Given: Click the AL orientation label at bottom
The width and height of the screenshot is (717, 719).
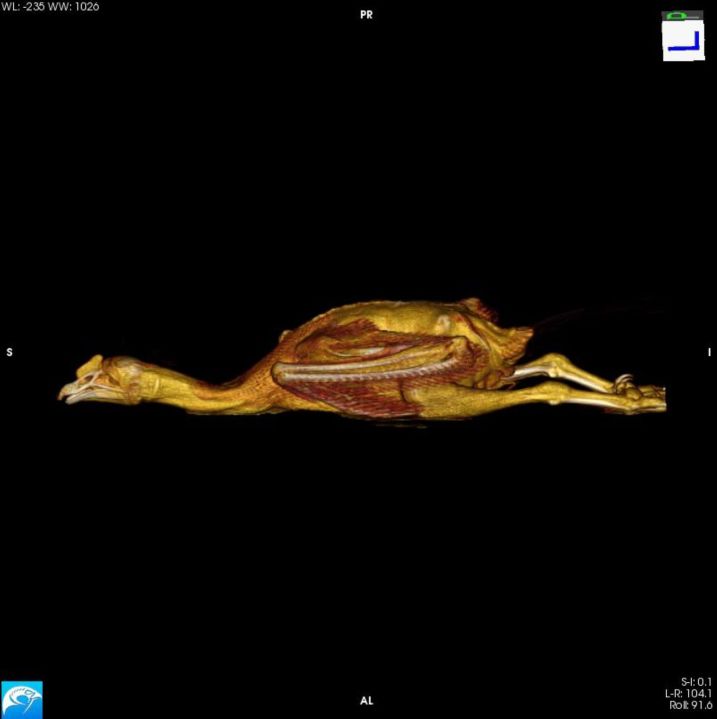Looking at the screenshot, I should coord(366,701).
